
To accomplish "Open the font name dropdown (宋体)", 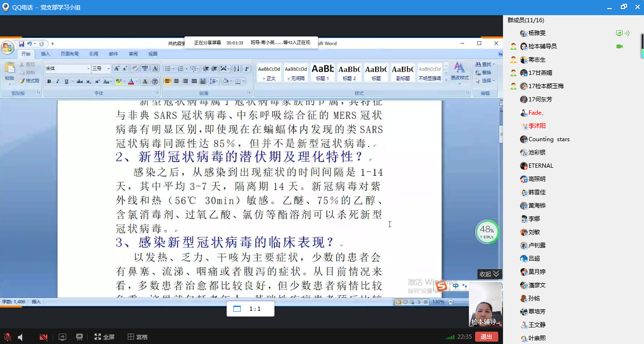I will [x=67, y=69].
